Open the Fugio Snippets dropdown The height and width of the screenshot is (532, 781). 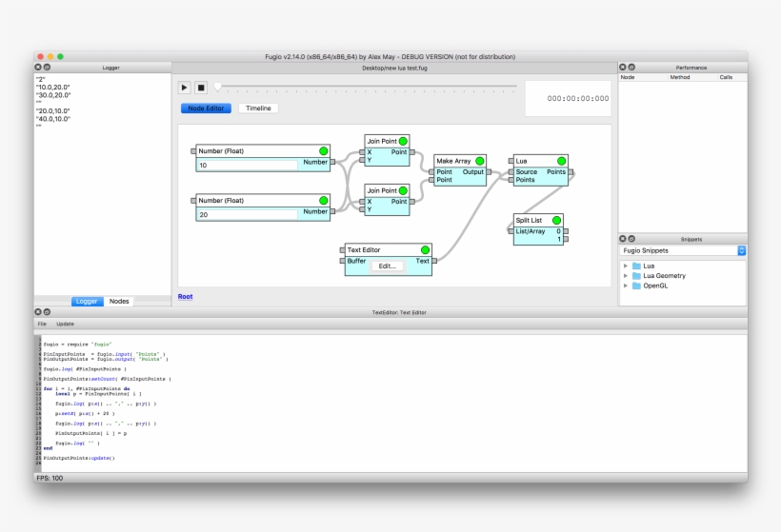coord(683,250)
